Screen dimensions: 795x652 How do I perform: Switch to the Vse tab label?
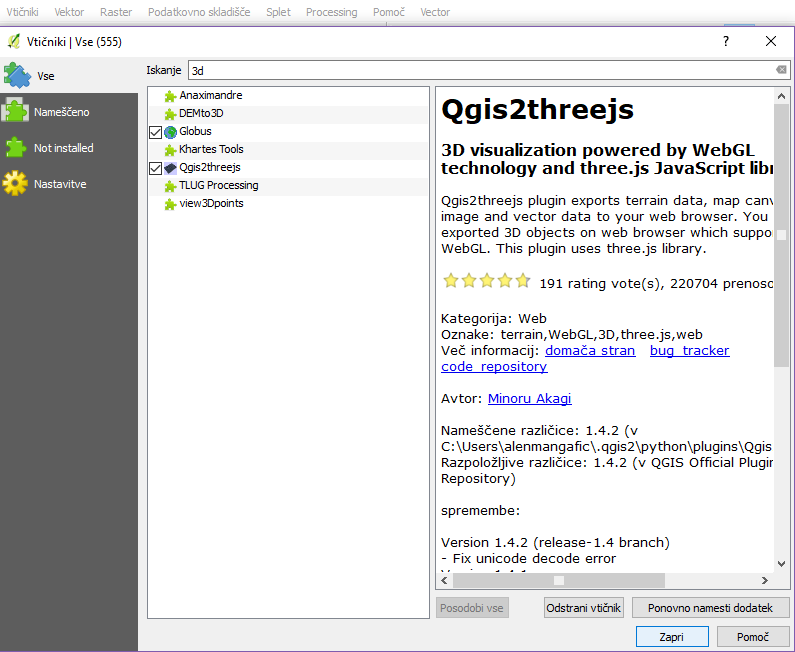pyautogui.click(x=46, y=76)
